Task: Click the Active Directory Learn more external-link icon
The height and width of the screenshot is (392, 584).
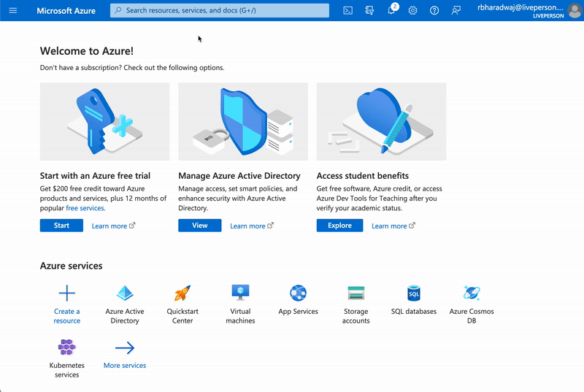Action: click(x=270, y=226)
